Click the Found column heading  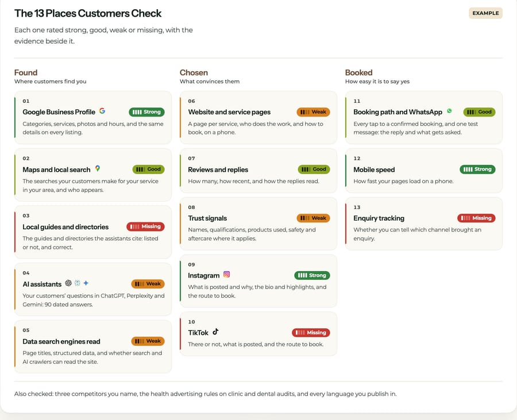pyautogui.click(x=26, y=72)
